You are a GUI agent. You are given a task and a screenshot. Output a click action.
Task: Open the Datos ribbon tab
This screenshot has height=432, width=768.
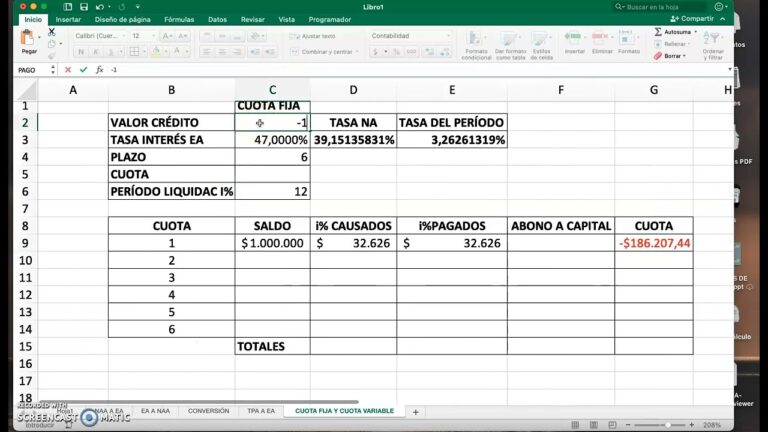(217, 20)
